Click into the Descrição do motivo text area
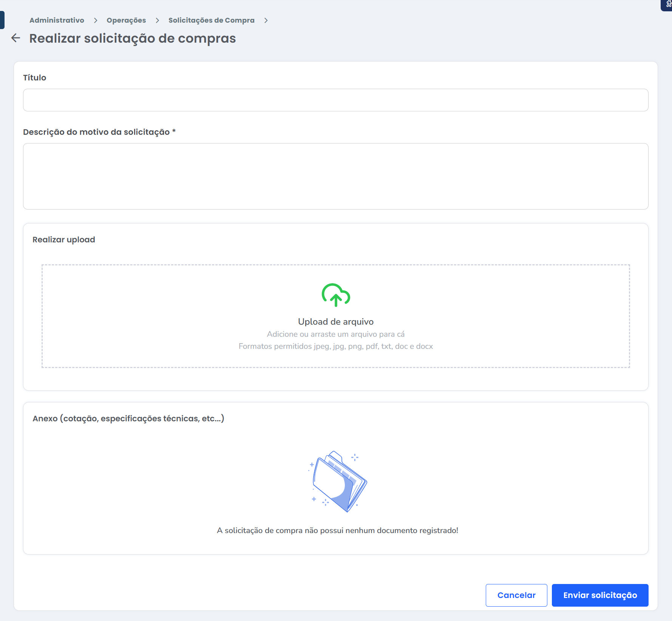 (335, 176)
